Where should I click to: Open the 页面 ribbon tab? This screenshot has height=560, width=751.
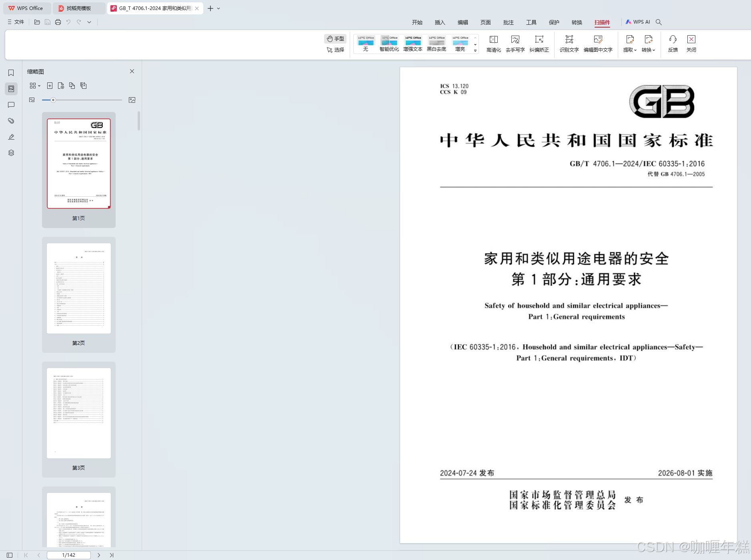(486, 22)
